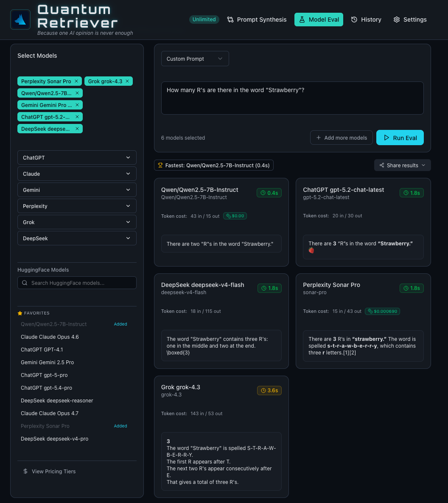Open the Prompt Synthesis tab

pos(257,20)
